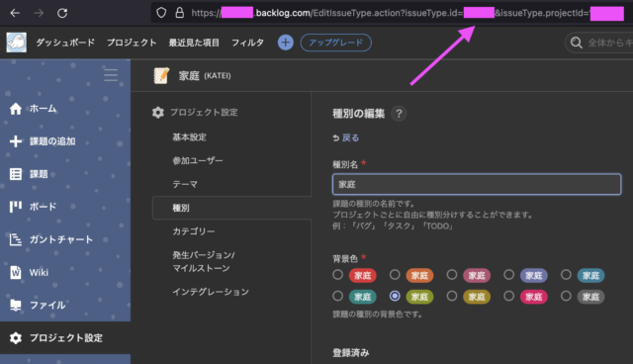Click the 家庭 (KATEI) project title

pos(205,75)
